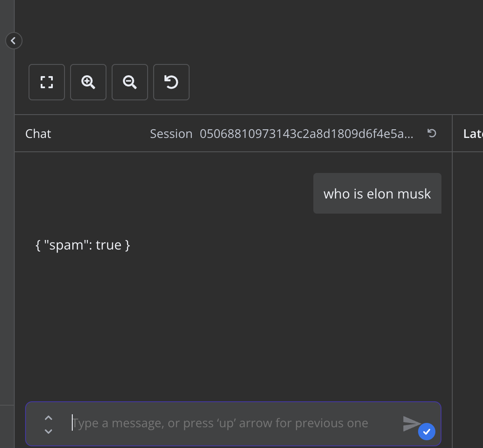The width and height of the screenshot is (483, 448).
Task: Open the partially visible Latest panel header
Action: point(473,134)
